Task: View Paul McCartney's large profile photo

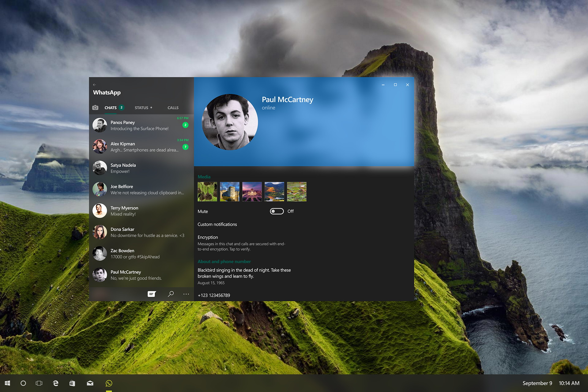Action: pyautogui.click(x=230, y=122)
